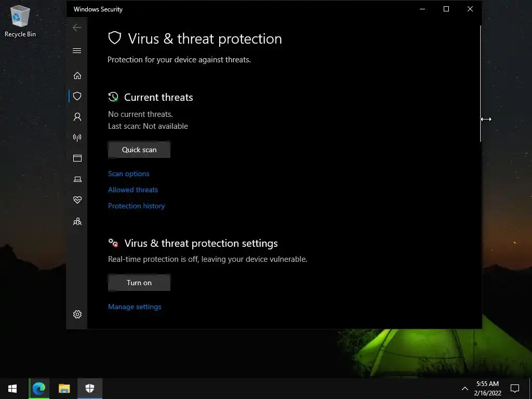
Task: Open the Windows Start menu
Action: 12,389
